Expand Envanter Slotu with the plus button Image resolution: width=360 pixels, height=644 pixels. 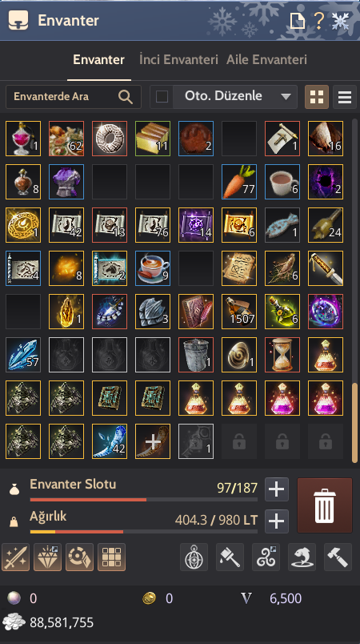(276, 489)
